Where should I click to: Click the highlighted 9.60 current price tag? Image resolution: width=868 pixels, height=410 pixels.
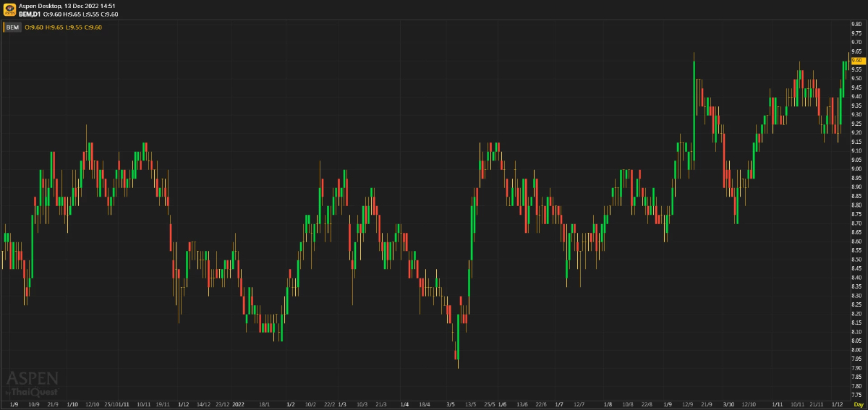[857, 61]
